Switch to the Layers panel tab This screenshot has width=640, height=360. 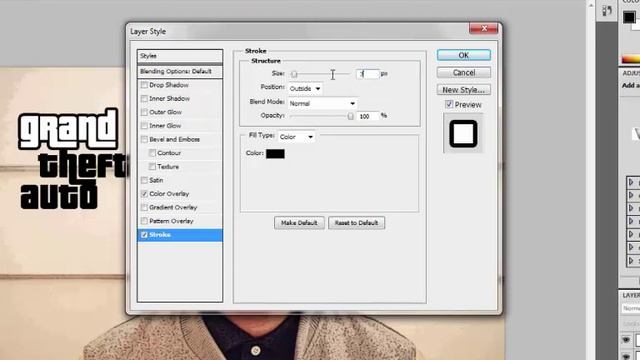point(631,296)
